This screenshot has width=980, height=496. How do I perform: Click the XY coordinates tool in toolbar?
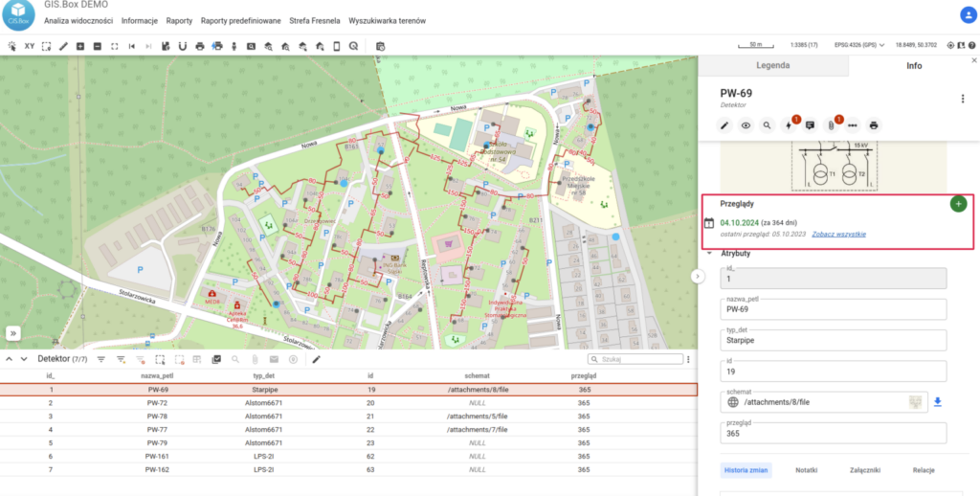tap(29, 45)
